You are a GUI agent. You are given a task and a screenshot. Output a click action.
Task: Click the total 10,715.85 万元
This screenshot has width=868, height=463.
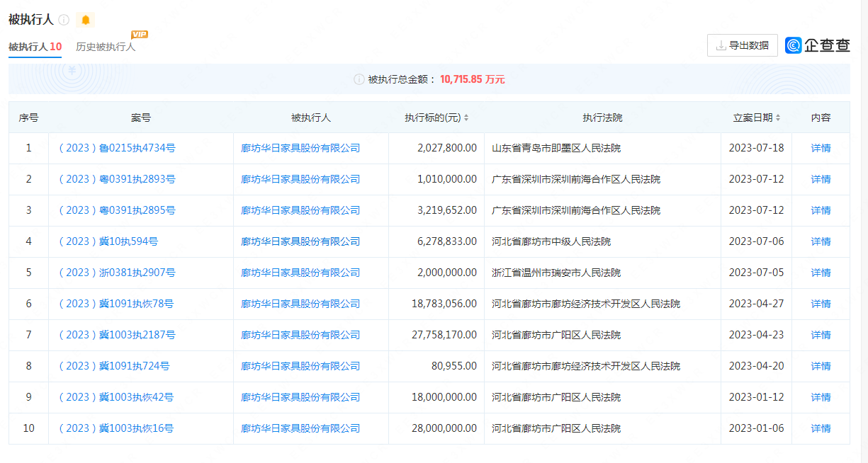pos(473,79)
